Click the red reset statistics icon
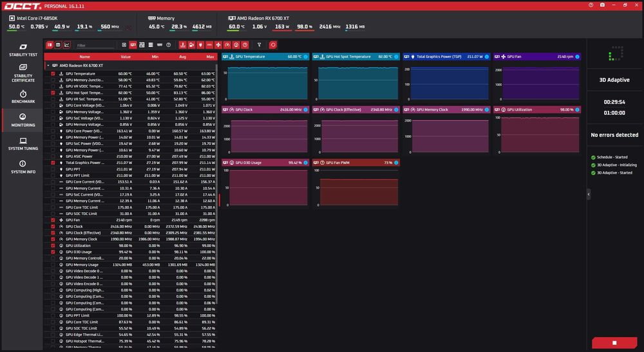The width and height of the screenshot is (644, 352). pos(272,44)
